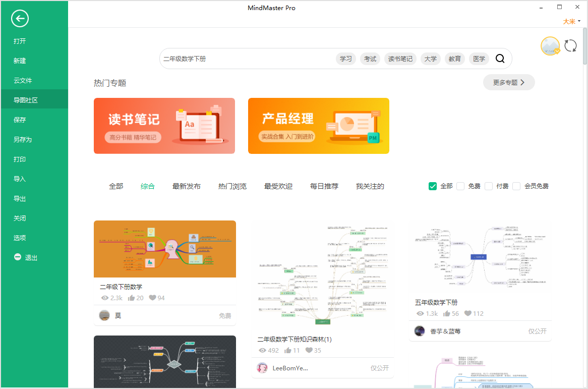
Task: Open 二年级数学下册知识森林(1) mind map thumbnail
Action: tap(323, 275)
